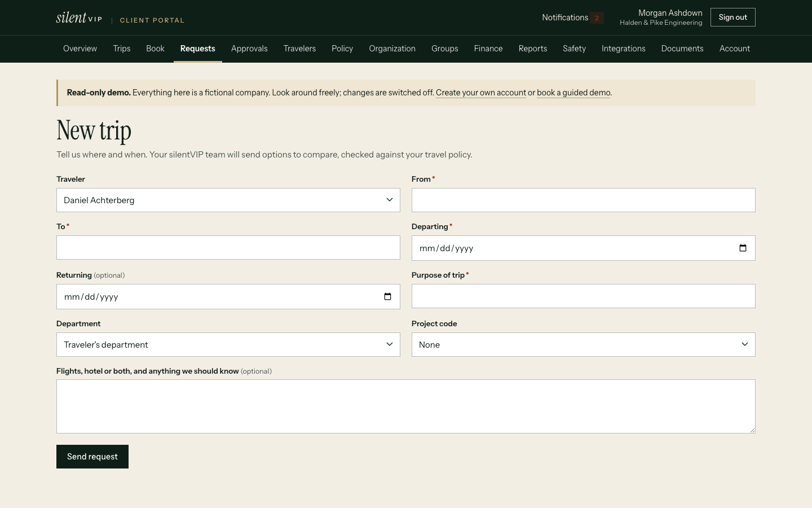Open the Trips tab
This screenshot has height=508, width=812.
[x=122, y=49]
